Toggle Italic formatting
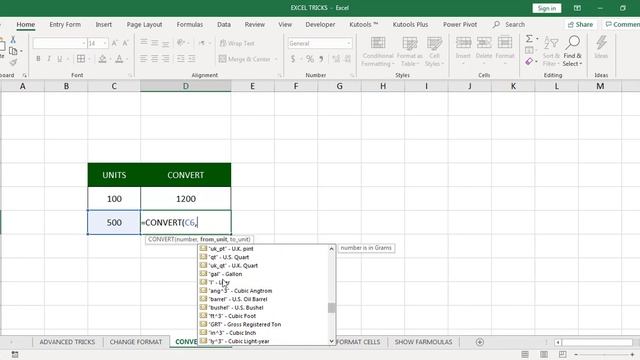 click(49, 59)
